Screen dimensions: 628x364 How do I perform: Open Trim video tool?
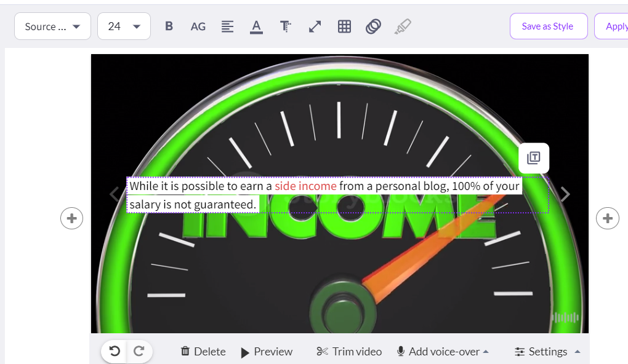tap(349, 352)
